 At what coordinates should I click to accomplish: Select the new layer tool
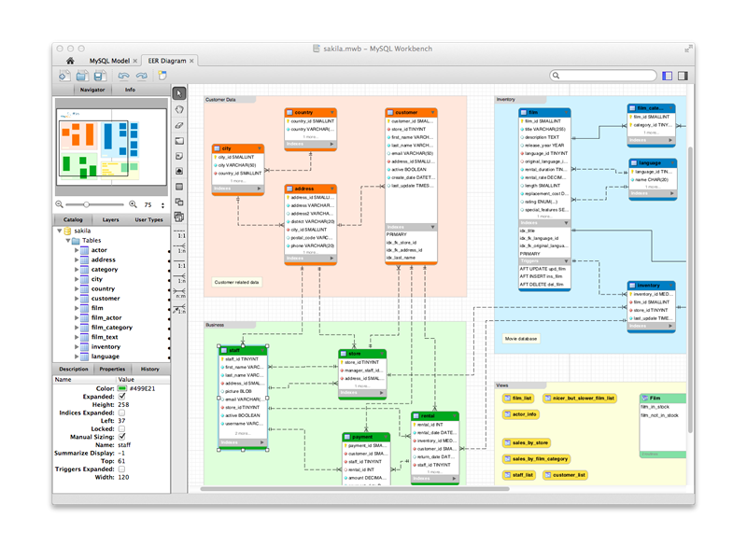179,141
